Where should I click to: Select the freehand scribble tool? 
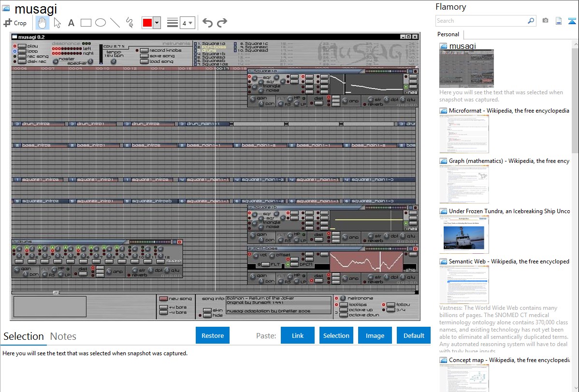point(130,23)
